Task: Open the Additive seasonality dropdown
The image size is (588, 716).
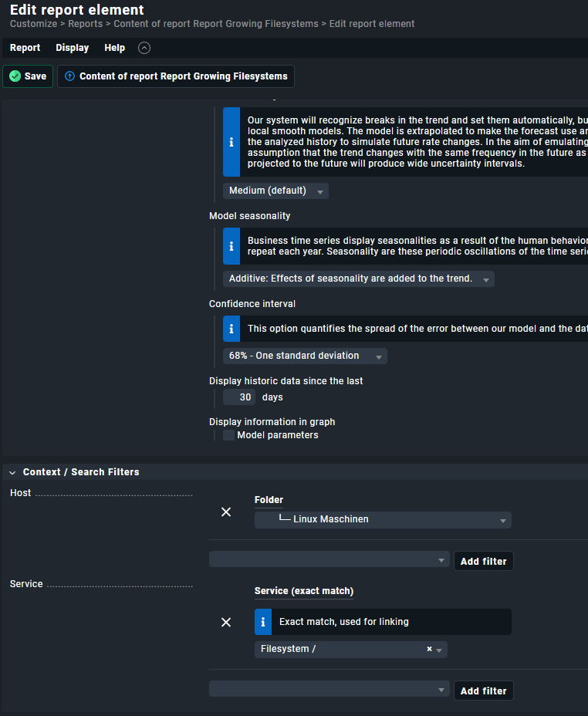Action: pos(358,279)
